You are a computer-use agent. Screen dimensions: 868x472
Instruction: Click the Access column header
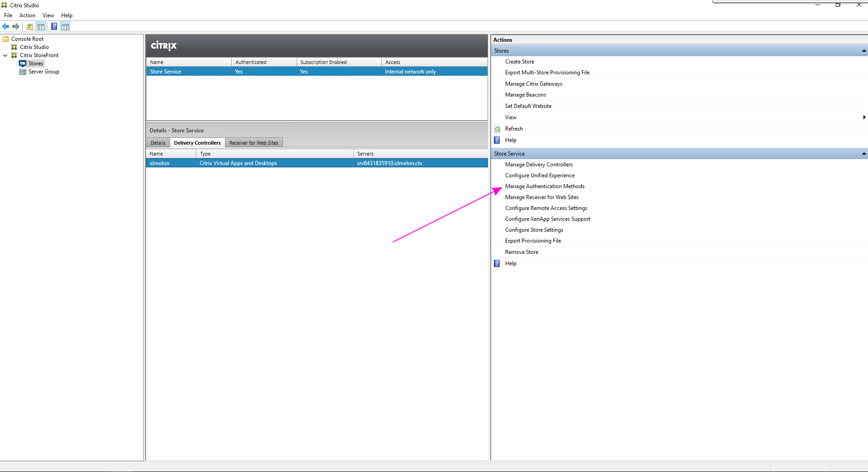coord(434,62)
